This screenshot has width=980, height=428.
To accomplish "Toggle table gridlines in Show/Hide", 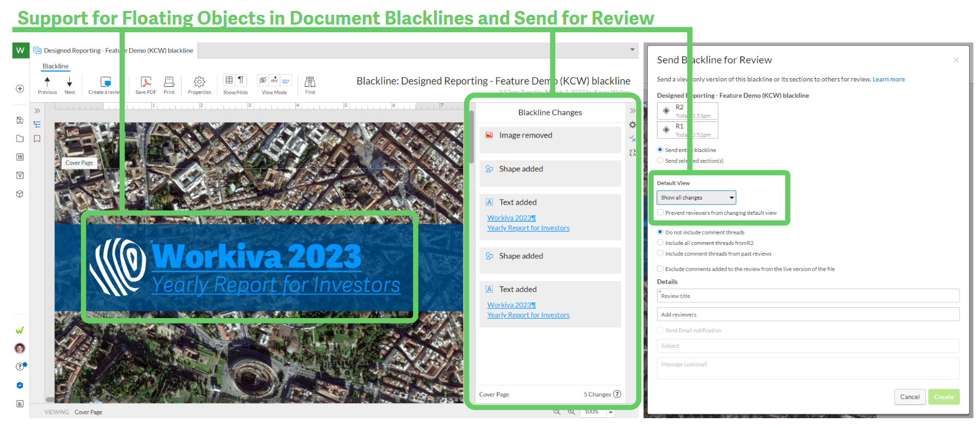I will (x=230, y=80).
